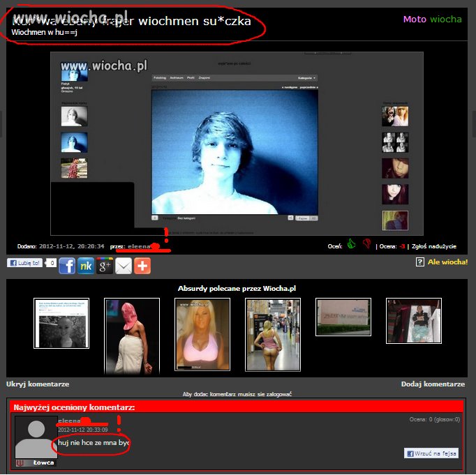Click 'Aby dodac komentarz musisz sie zalogować' text

tap(237, 394)
